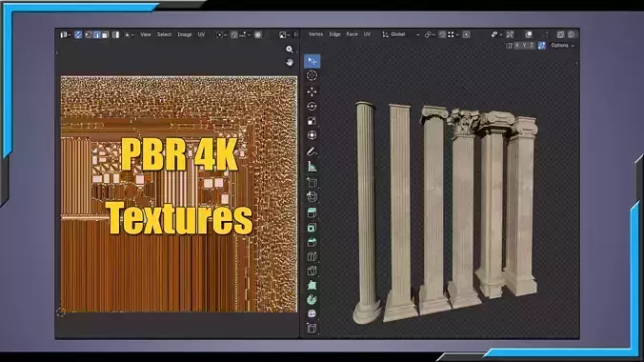Toggle Z axis mirror
The image size is (644, 362).
coord(532,46)
